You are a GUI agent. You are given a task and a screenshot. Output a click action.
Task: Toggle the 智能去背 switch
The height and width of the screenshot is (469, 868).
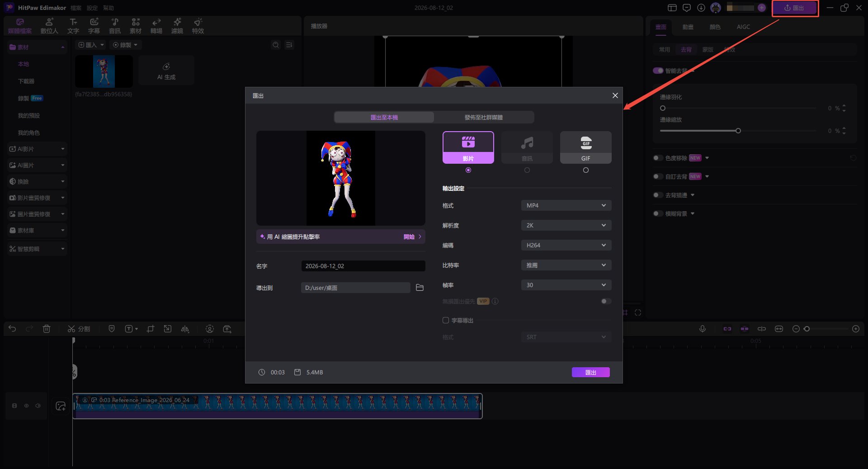658,71
